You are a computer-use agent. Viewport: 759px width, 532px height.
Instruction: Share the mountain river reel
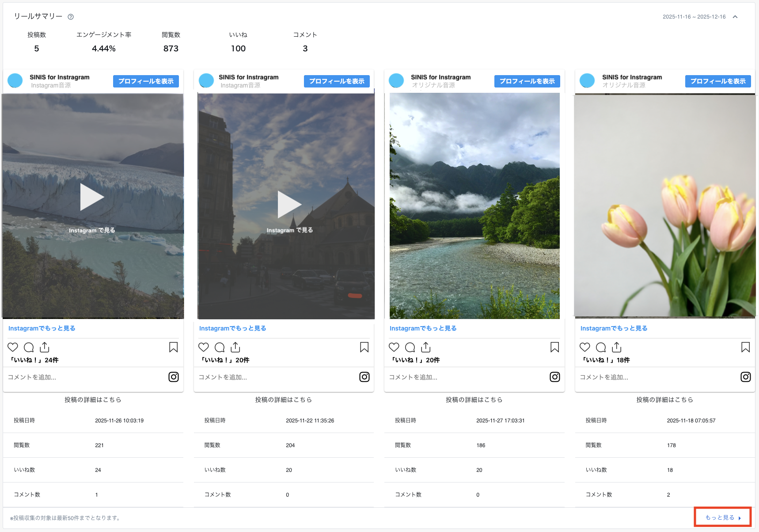point(426,347)
